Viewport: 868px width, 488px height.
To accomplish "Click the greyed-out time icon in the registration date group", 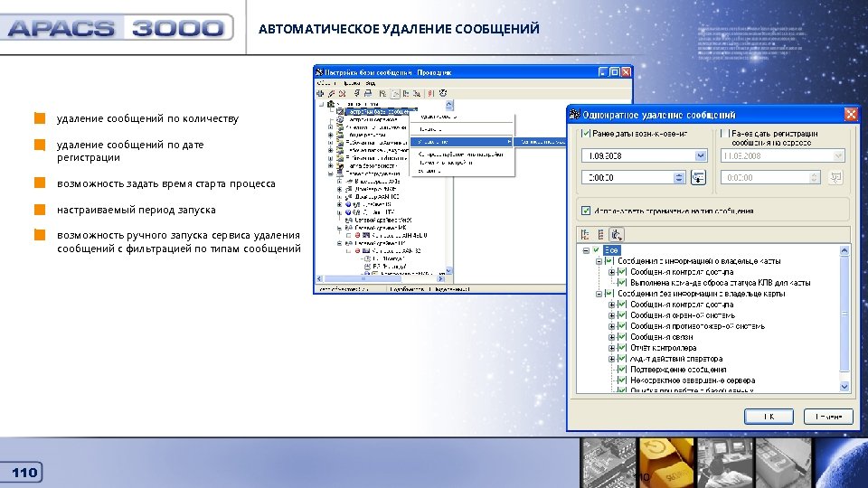I will pos(835,178).
